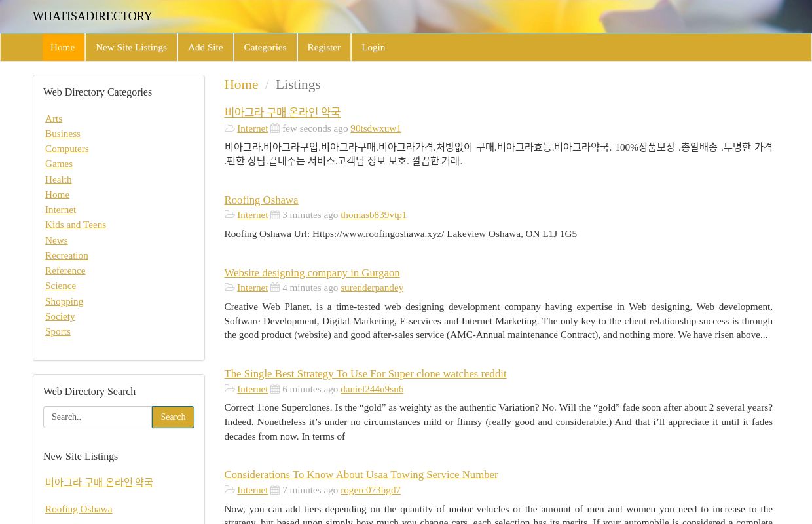Open the Login page
The width and height of the screenshot is (812, 524).
(x=373, y=47)
